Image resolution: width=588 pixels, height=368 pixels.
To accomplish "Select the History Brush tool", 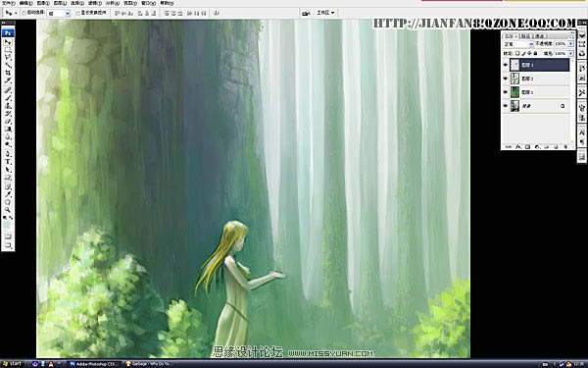I will 8,114.
